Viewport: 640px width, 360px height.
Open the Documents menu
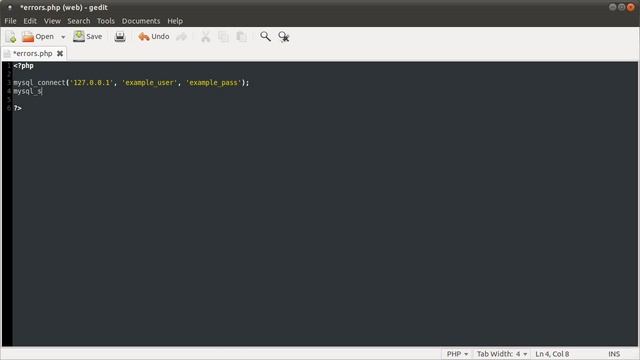(141, 21)
